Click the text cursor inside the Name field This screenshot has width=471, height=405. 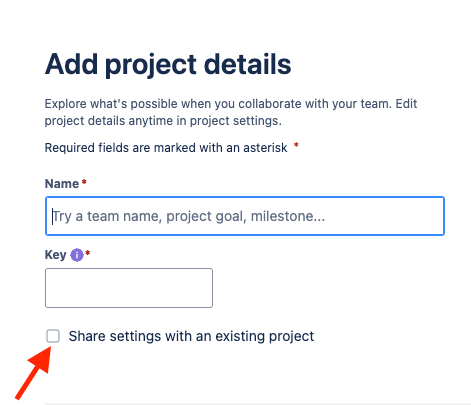coord(52,216)
